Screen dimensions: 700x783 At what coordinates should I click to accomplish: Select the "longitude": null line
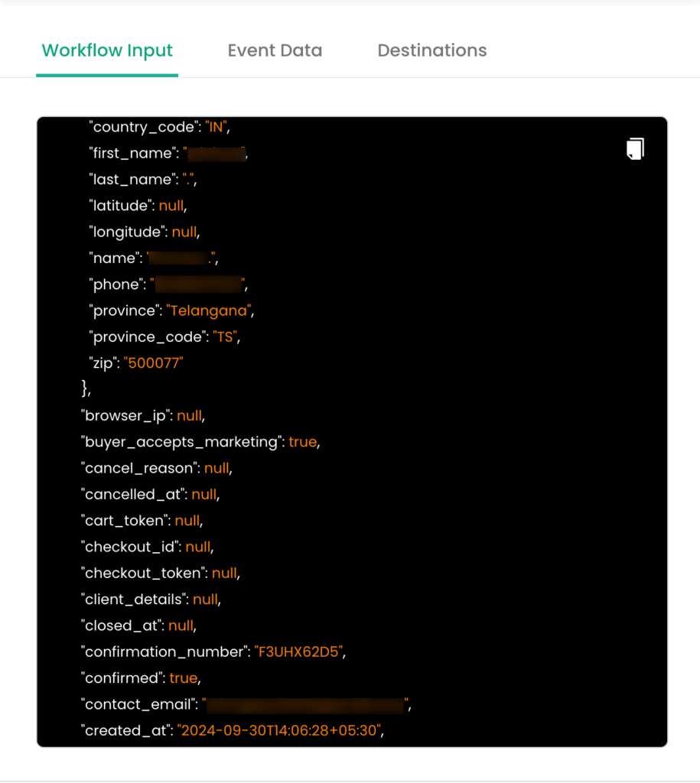tap(145, 232)
